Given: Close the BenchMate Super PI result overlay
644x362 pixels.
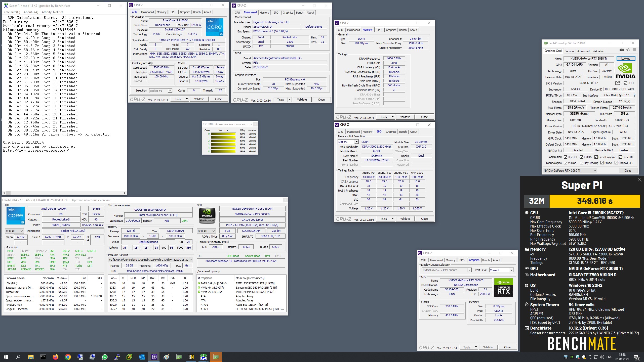Looking at the screenshot, I should 640,180.
